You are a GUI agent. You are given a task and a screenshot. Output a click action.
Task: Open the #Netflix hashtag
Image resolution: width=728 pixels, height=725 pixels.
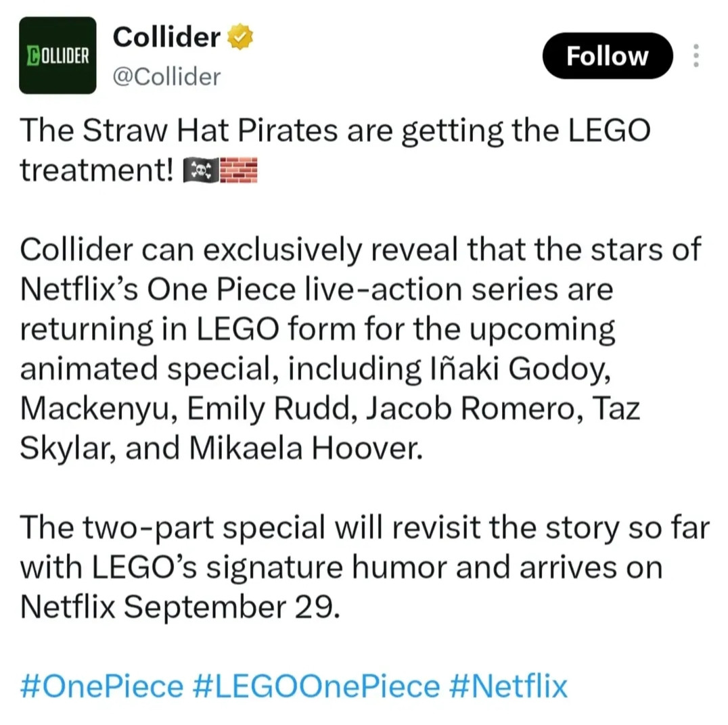coord(508,686)
